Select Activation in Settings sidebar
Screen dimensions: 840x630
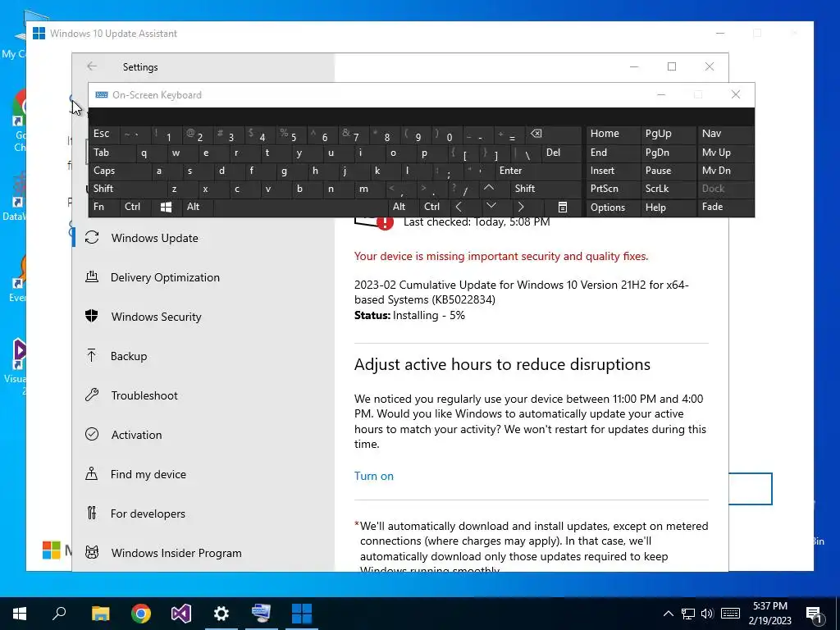(x=203, y=435)
